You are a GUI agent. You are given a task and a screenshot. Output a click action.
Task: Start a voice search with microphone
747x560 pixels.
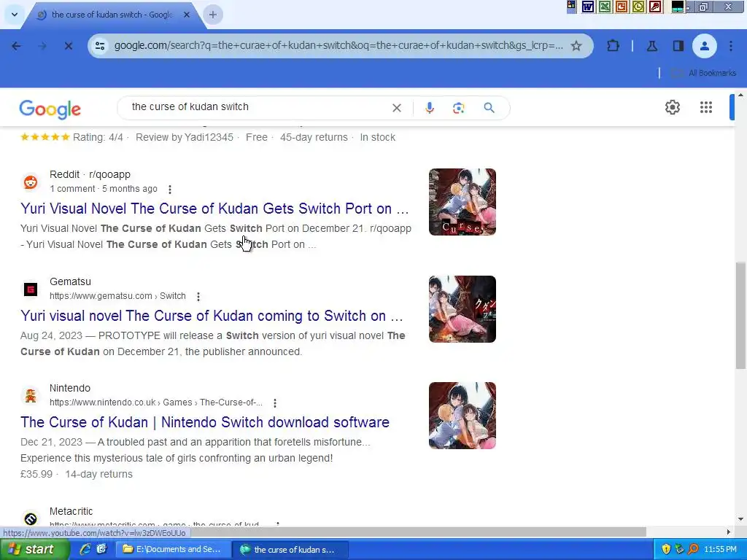(429, 108)
